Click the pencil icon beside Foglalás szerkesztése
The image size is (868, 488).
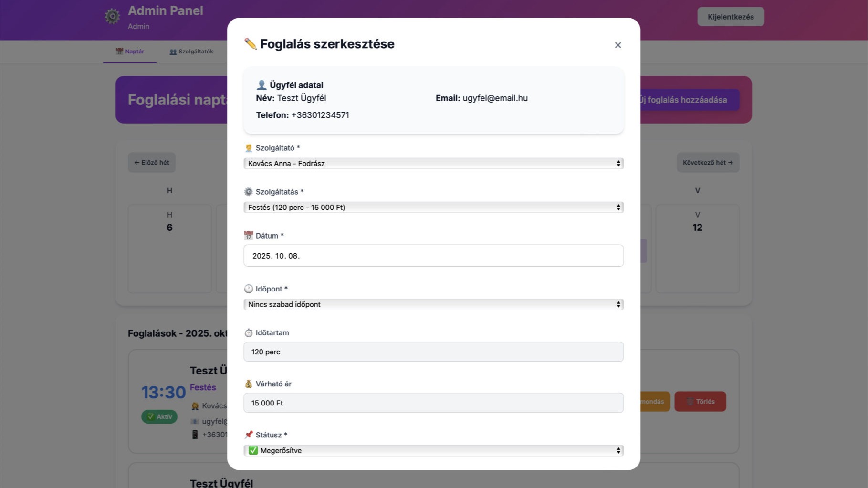click(250, 44)
